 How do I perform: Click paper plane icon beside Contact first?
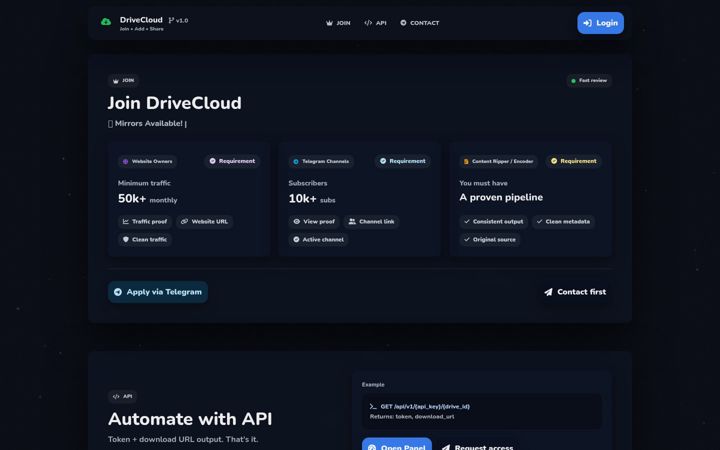[x=548, y=292]
